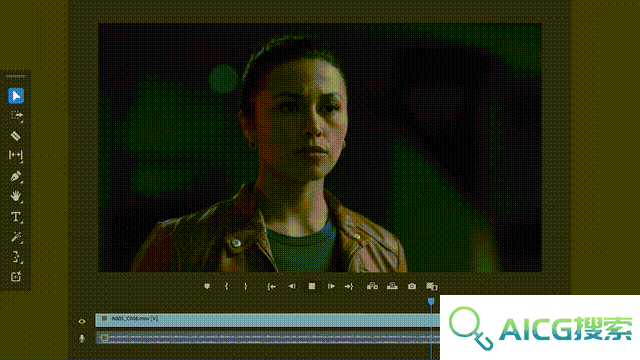Screen dimensions: 640x360
Task: Click the bottom toolbar icon with sparkle
Action: (x=16, y=277)
